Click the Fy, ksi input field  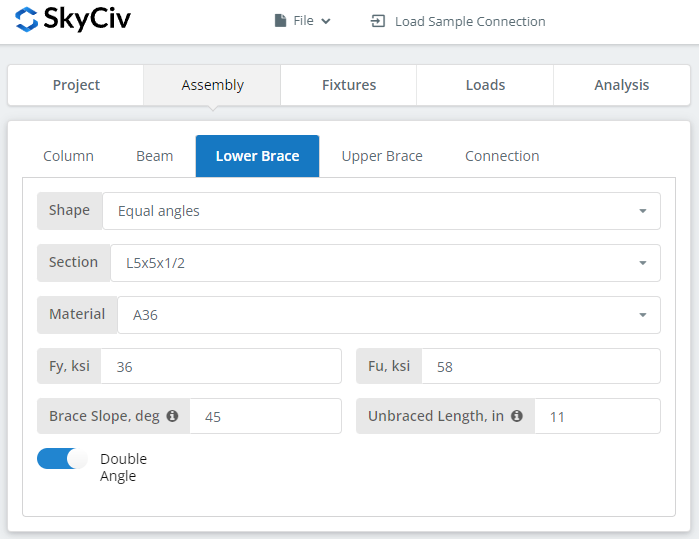(x=221, y=366)
